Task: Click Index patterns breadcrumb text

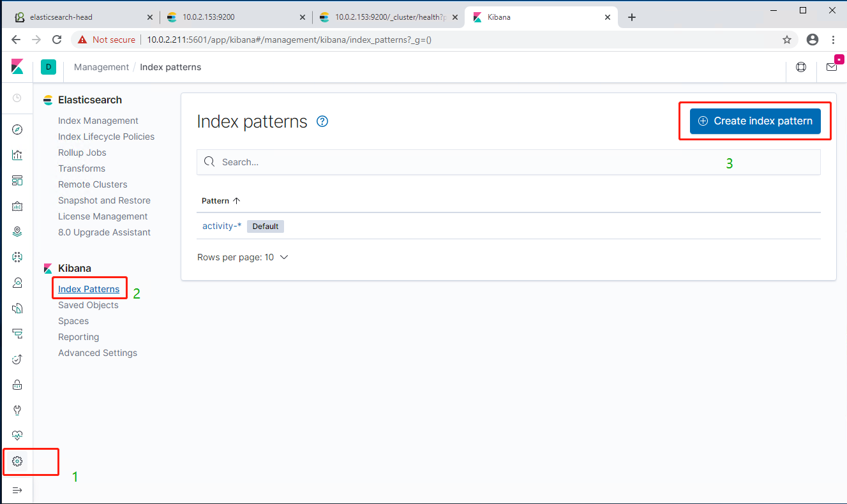Action: (170, 67)
